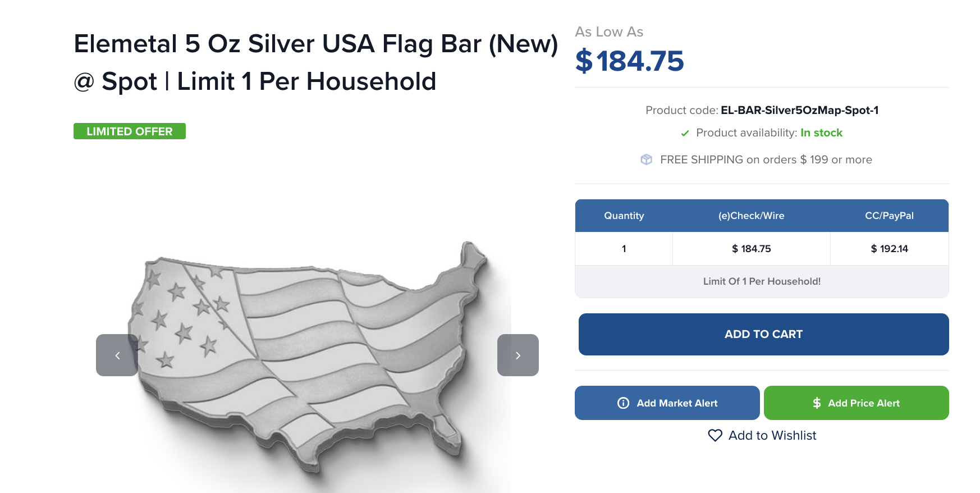Click the dollar icon on Price Alert
980x493 pixels.
click(x=817, y=403)
